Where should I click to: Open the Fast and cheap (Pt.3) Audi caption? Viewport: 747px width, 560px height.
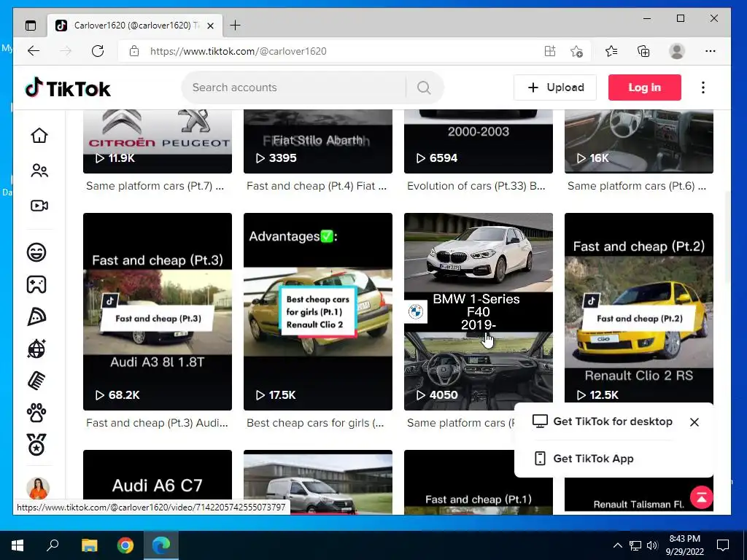(157, 423)
